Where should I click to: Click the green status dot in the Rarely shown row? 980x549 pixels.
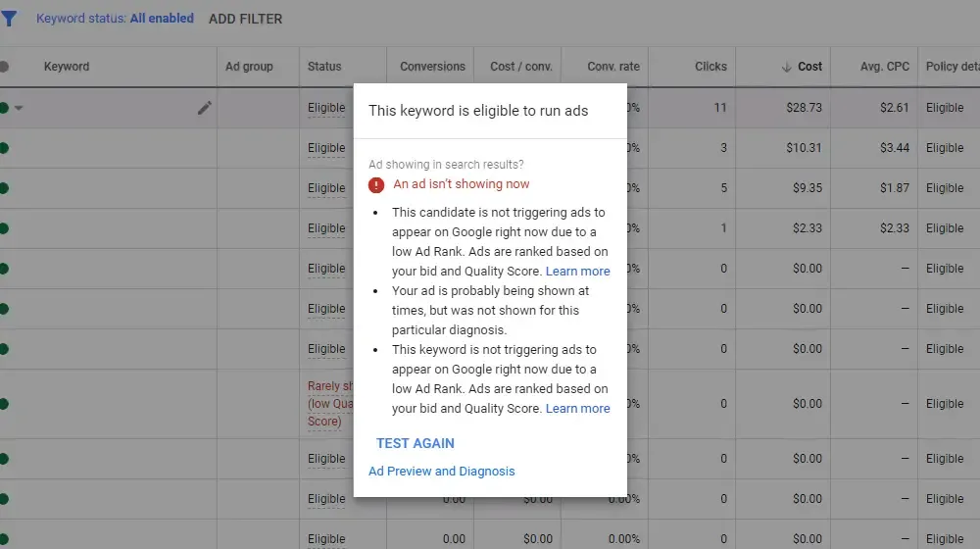[4, 404]
